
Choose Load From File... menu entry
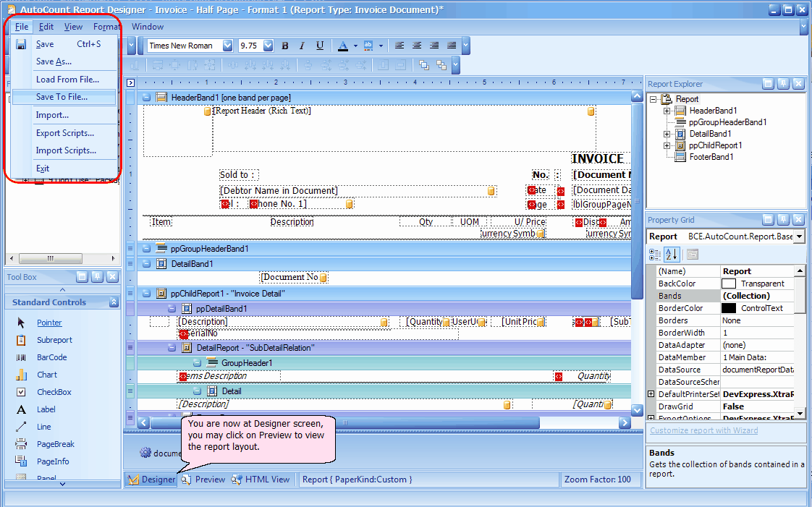(x=64, y=80)
